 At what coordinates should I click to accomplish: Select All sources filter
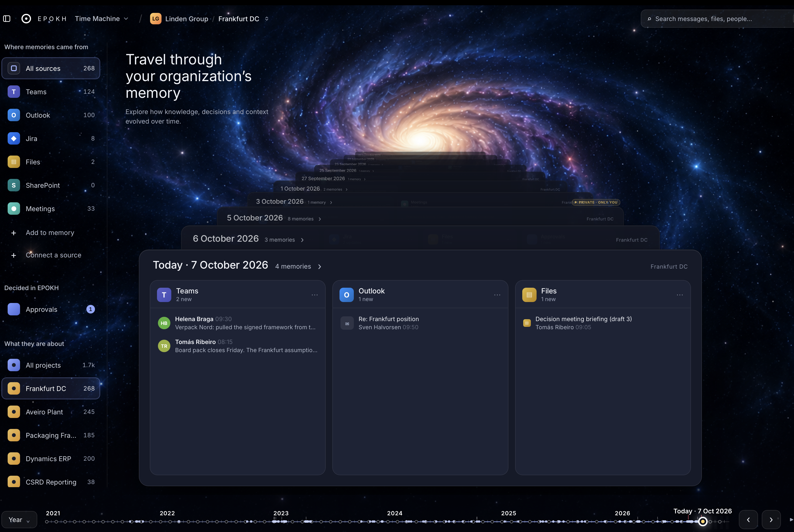51,68
